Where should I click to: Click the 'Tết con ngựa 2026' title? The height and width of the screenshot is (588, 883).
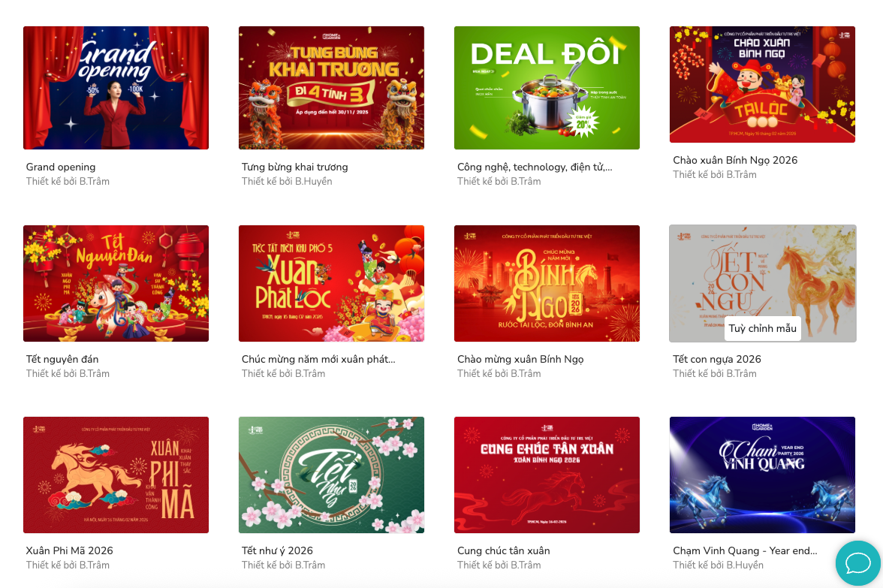[x=717, y=359]
